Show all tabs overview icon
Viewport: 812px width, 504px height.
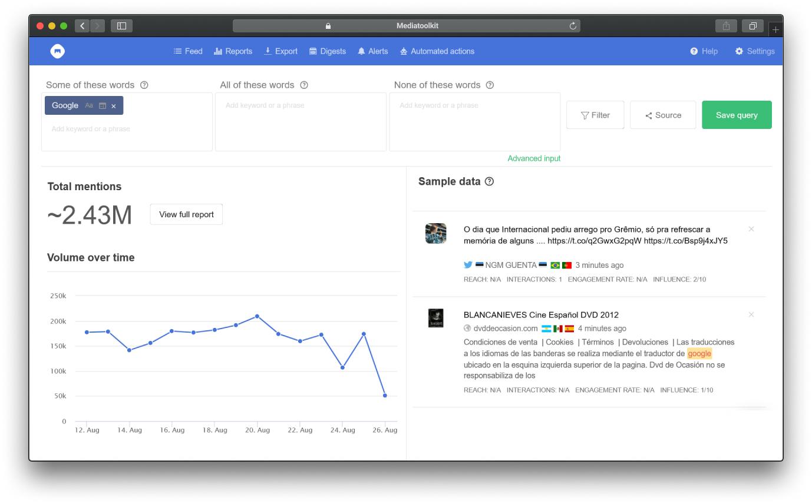[x=752, y=26]
